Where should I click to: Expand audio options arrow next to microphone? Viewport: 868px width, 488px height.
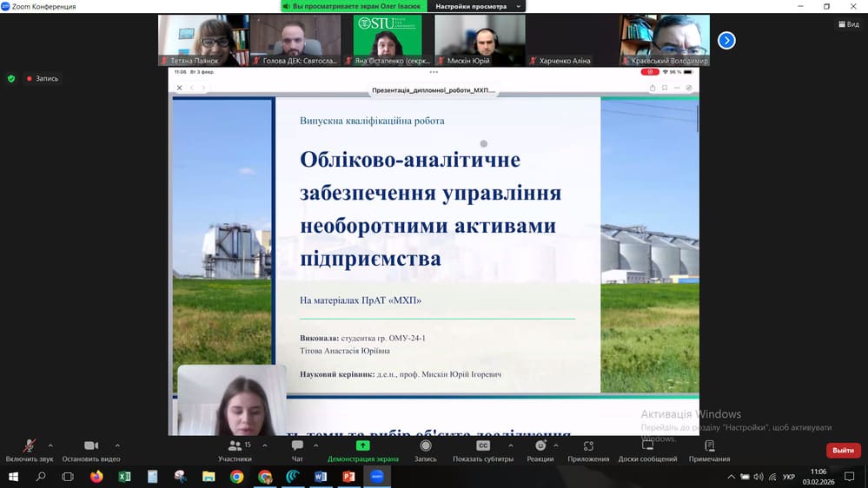[x=50, y=445]
